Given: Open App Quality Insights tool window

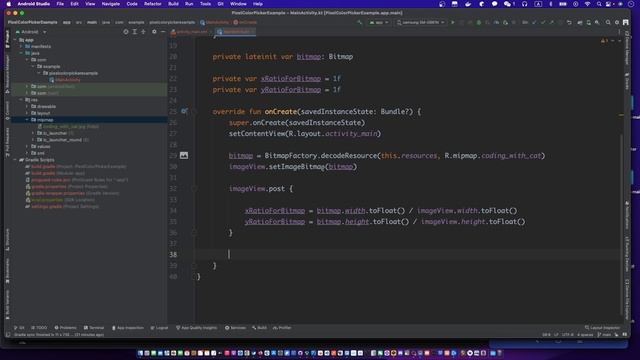Looking at the screenshot, I should tap(197, 328).
